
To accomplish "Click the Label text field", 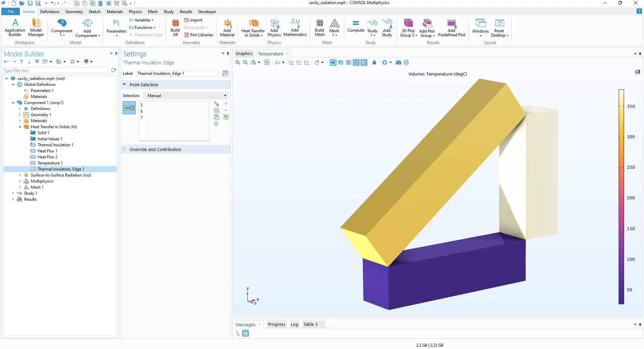I will tap(177, 73).
